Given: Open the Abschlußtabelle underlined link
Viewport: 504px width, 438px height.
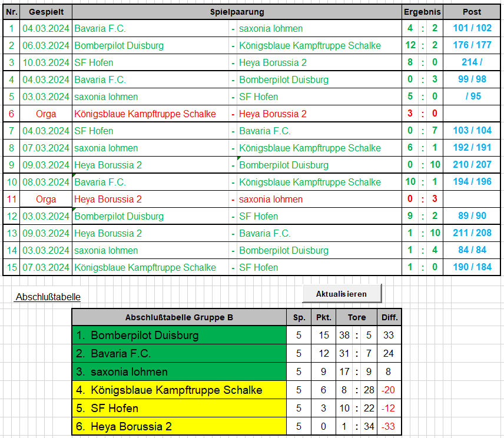Looking at the screenshot, I should point(48,297).
